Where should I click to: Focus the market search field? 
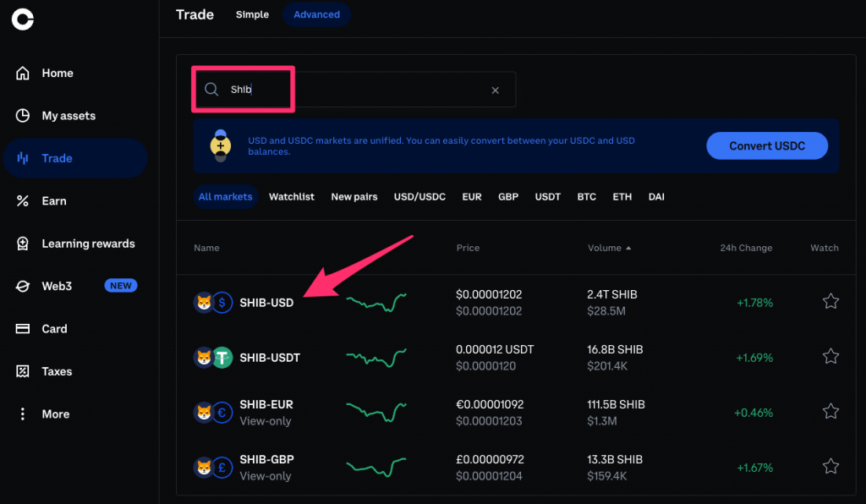(354, 90)
